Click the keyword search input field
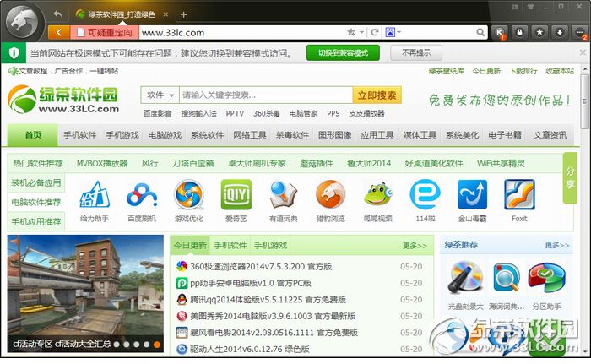This screenshot has width=591, height=364. (x=266, y=95)
